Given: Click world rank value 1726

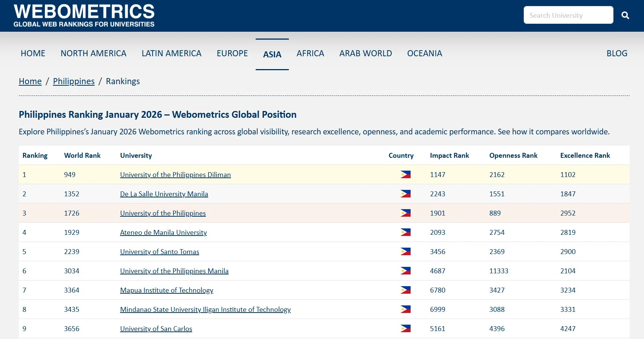Looking at the screenshot, I should 72,213.
